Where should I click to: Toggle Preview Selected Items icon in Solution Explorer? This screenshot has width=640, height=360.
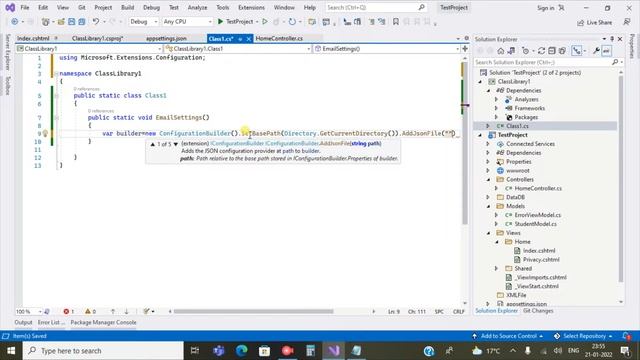607,51
